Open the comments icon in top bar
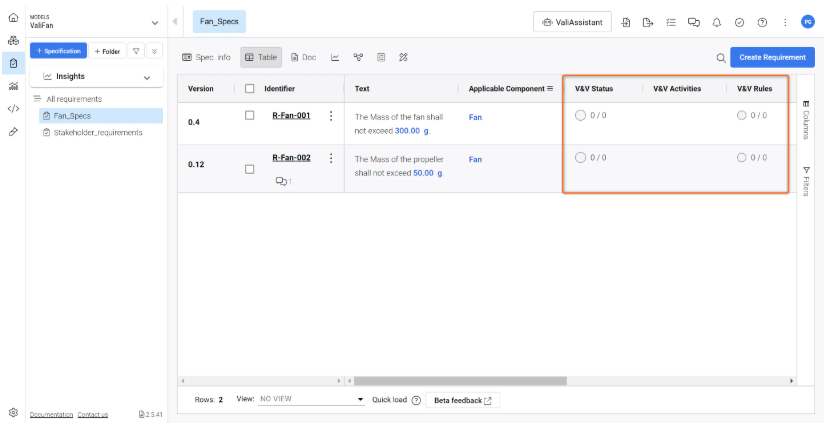This screenshot has height=425, width=827. pyautogui.click(x=694, y=22)
